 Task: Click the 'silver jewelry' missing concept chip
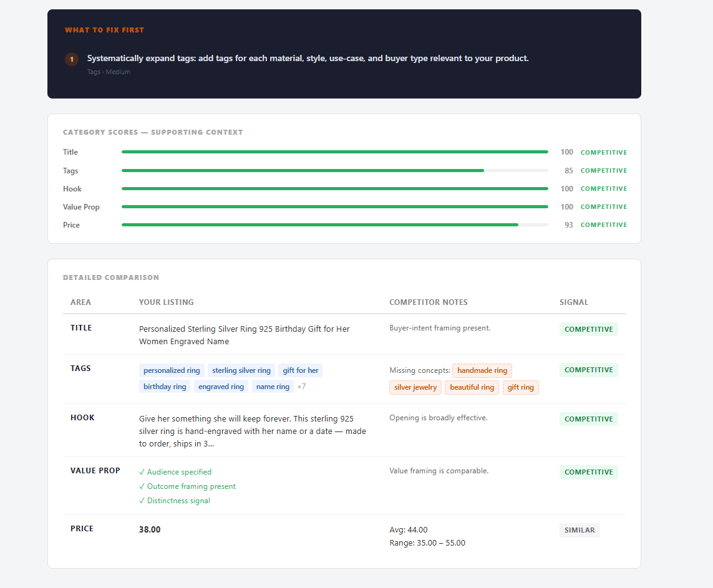[415, 387]
